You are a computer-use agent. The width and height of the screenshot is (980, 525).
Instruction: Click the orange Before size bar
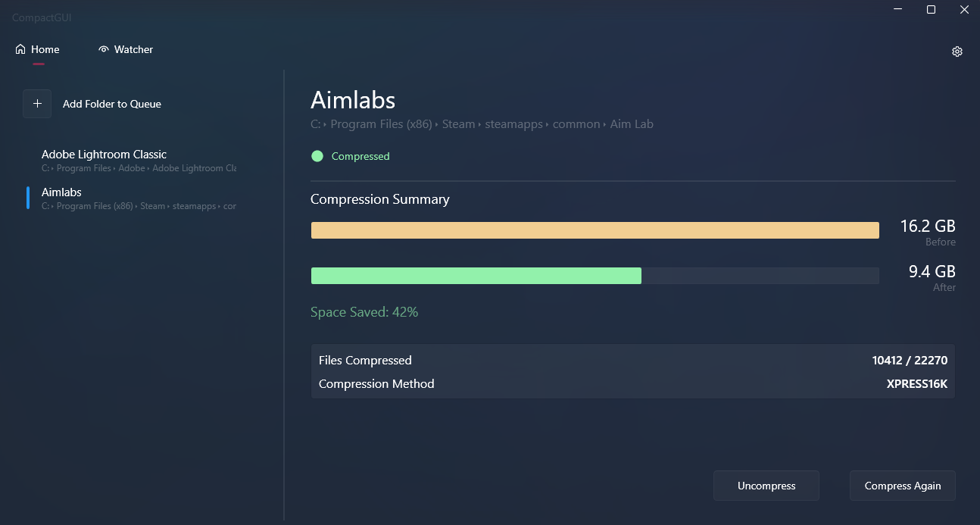point(595,230)
